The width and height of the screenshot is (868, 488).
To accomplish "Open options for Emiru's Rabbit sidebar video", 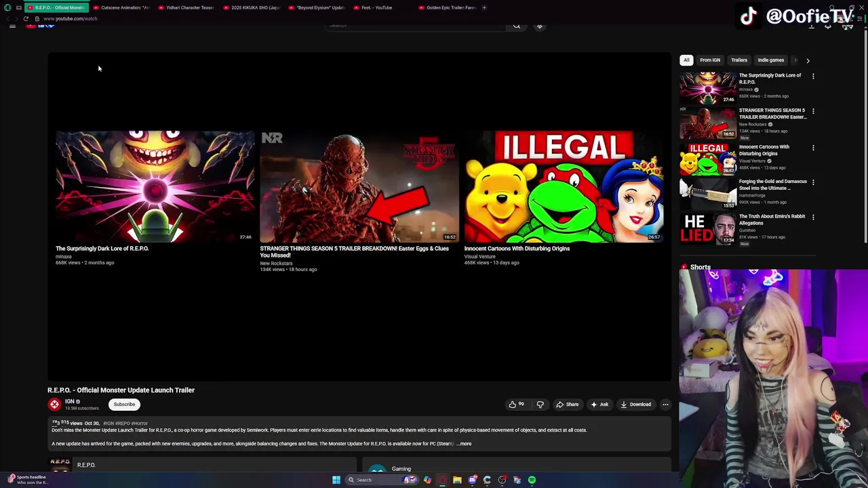I will point(813,218).
